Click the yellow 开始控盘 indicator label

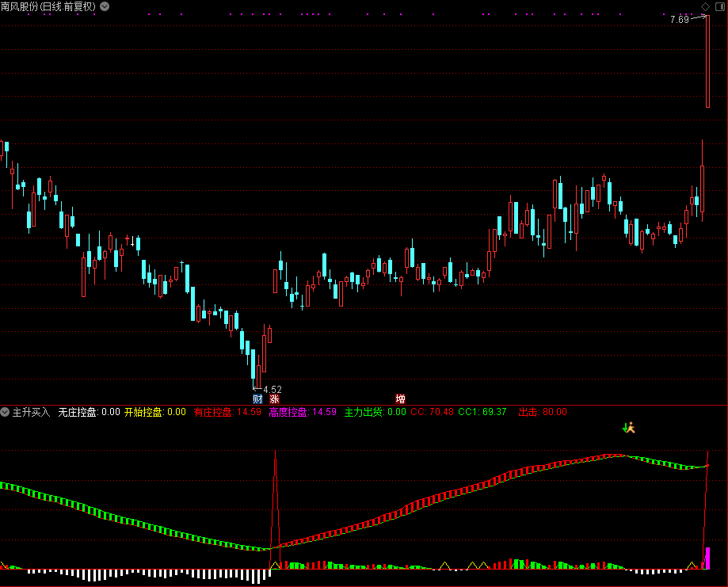[x=154, y=412]
